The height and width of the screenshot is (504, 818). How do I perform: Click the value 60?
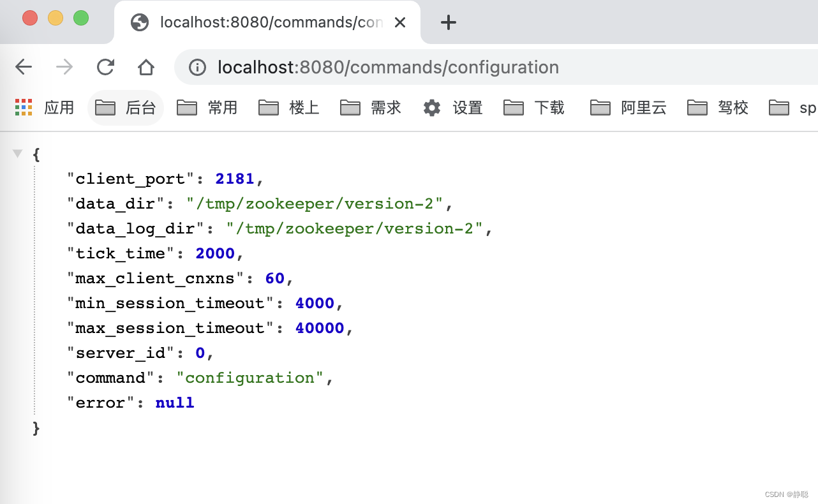click(274, 278)
